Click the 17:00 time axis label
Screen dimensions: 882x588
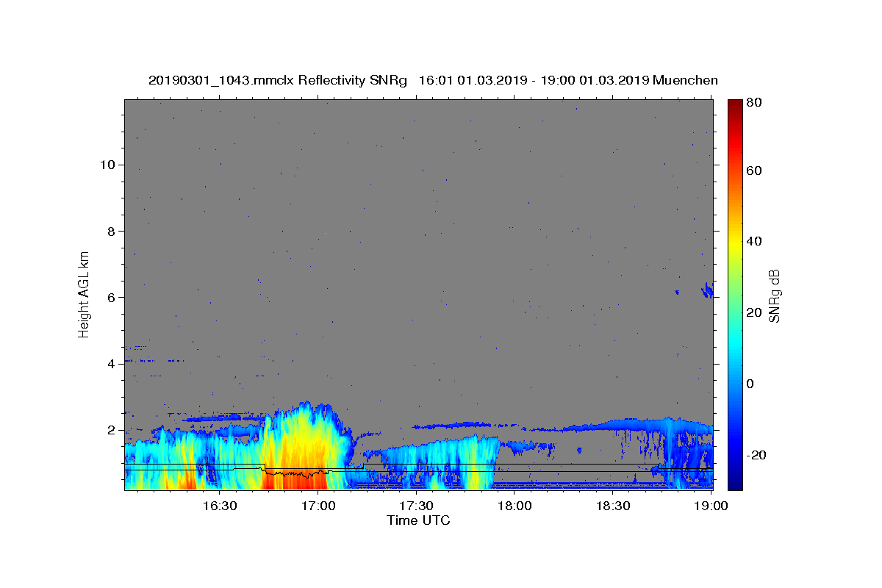click(318, 506)
